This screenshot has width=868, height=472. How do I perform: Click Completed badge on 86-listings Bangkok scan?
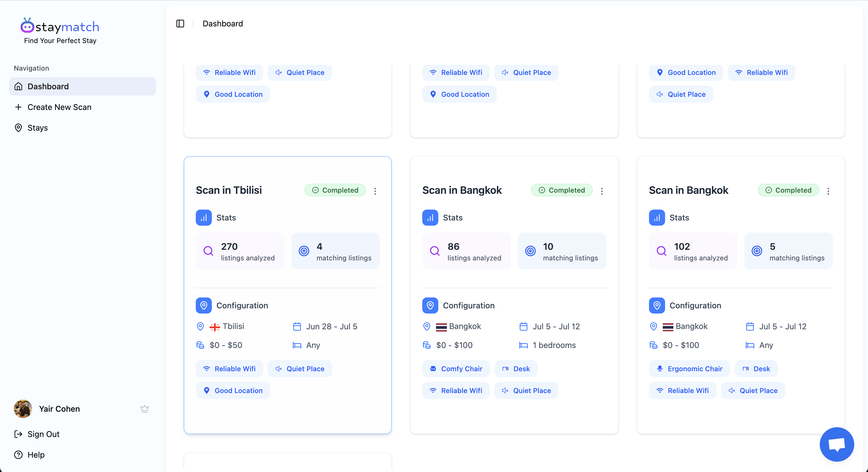pos(562,190)
